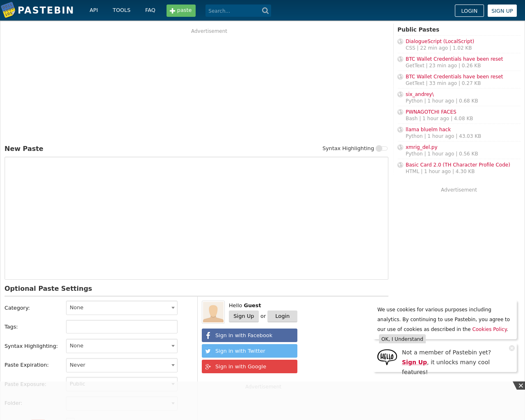The image size is (525, 420).
Task: Open the Basic Card 2.0 paste
Action: coord(458,165)
